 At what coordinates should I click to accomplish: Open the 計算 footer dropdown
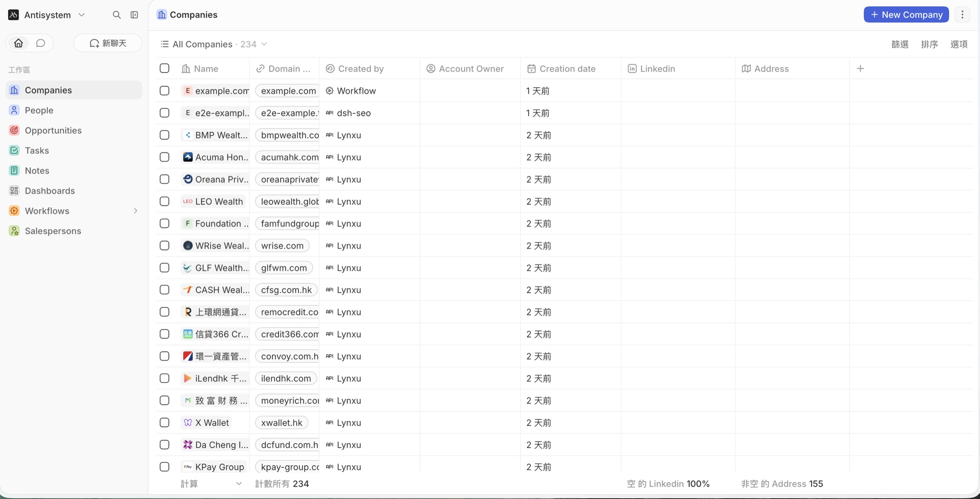pyautogui.click(x=211, y=484)
